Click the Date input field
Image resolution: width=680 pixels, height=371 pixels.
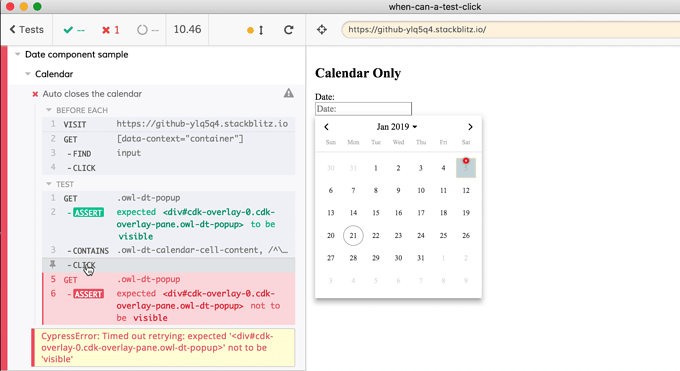(363, 108)
